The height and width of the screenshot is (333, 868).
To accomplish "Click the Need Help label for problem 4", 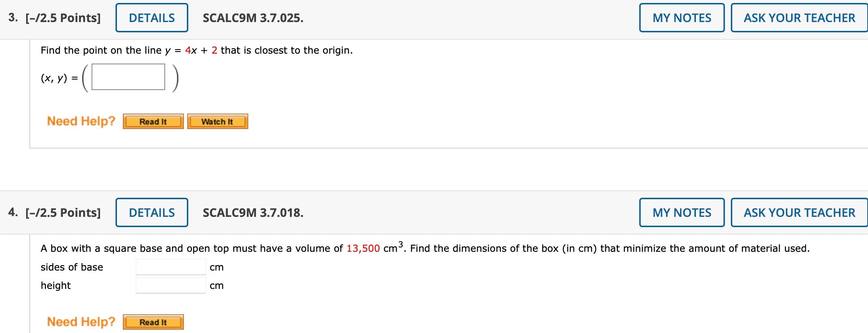I will [81, 322].
